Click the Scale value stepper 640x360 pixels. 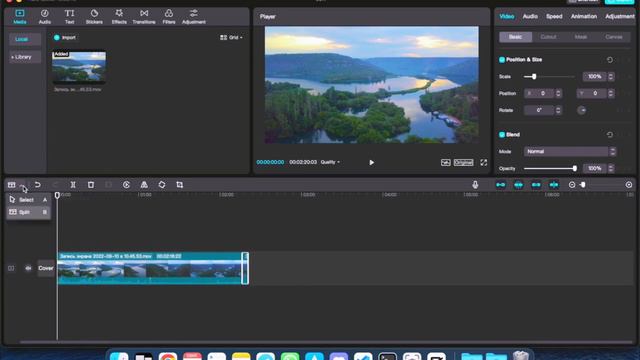(611, 76)
